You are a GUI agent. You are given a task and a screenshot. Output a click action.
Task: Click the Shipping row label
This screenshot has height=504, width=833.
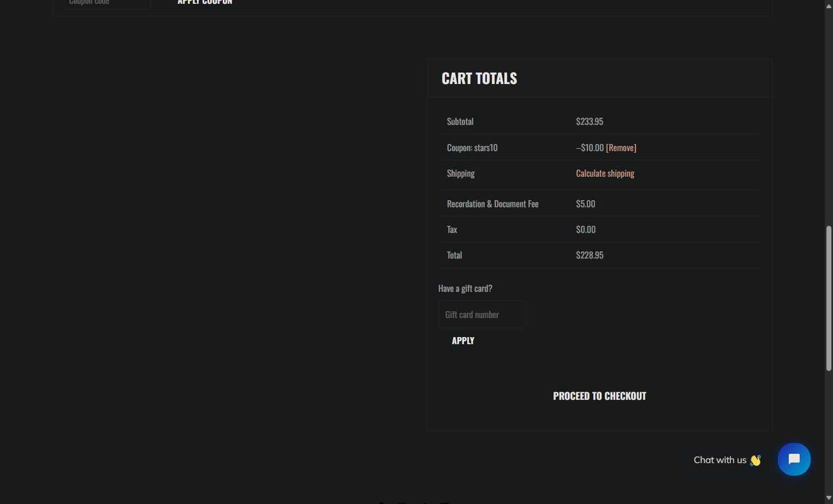click(x=461, y=173)
